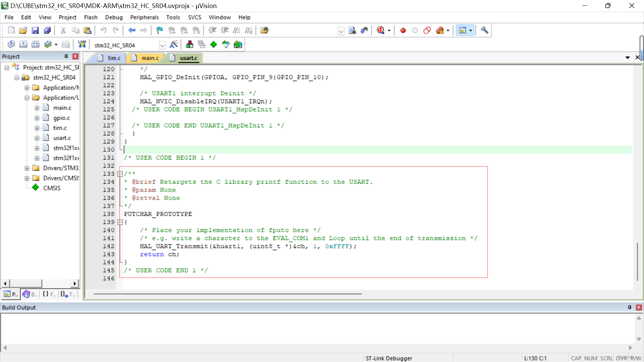Toggle pin on Project panel
644x362 pixels.
coord(66,56)
